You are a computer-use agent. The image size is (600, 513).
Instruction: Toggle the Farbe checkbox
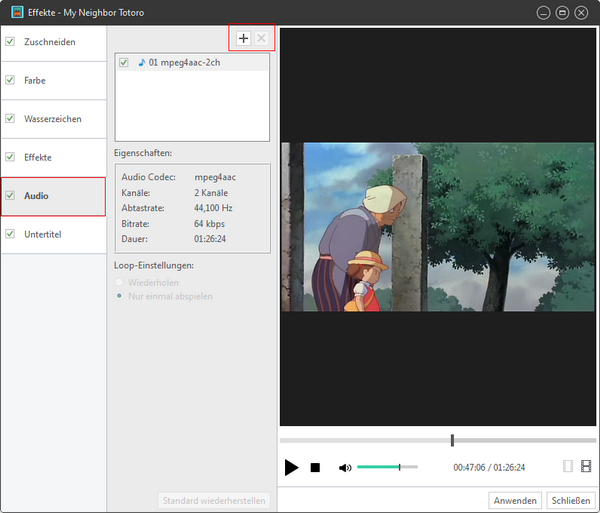10,80
